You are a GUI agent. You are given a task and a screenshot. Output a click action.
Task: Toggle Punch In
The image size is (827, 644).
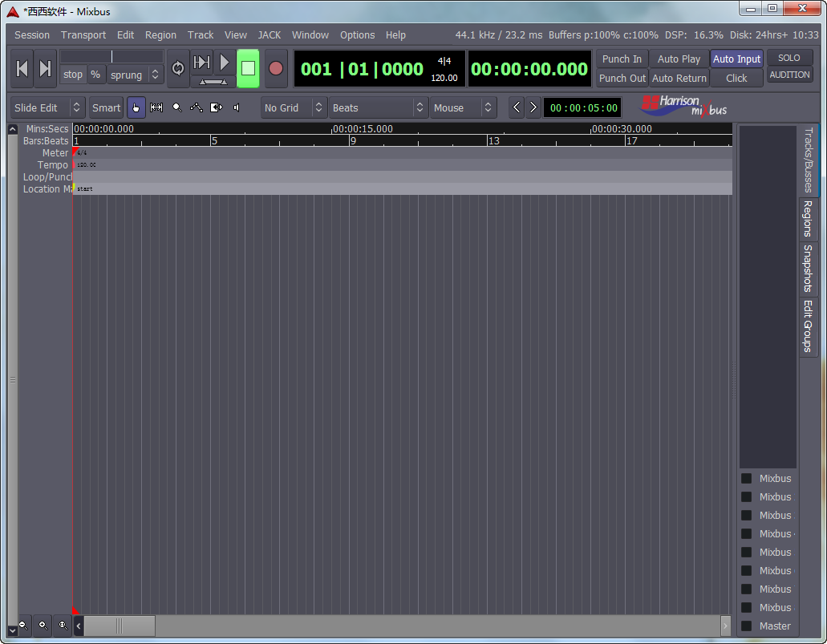click(622, 59)
